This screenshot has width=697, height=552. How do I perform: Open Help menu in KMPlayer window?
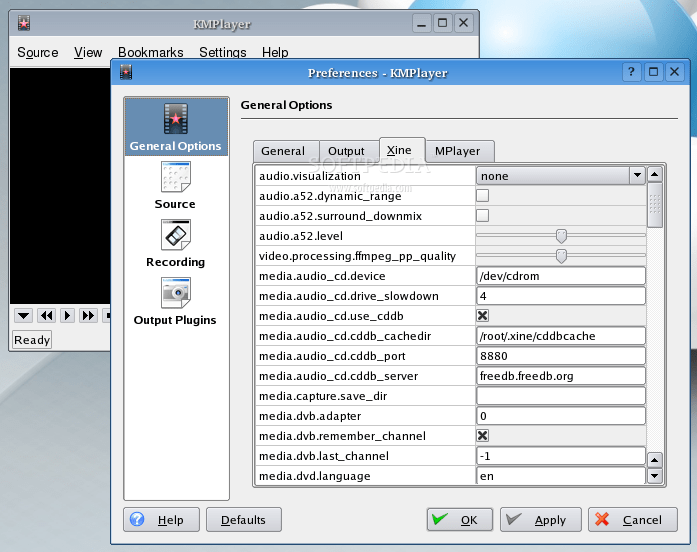(275, 52)
